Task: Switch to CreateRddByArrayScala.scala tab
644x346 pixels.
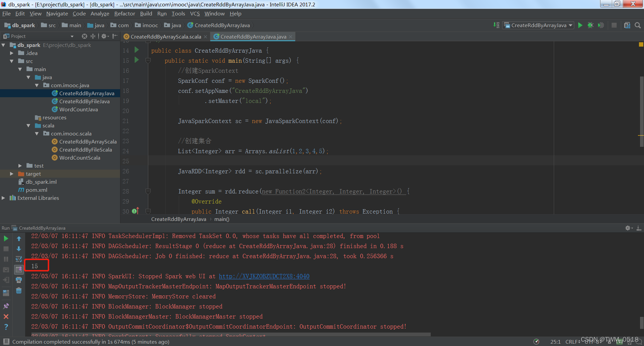Action: pyautogui.click(x=166, y=37)
